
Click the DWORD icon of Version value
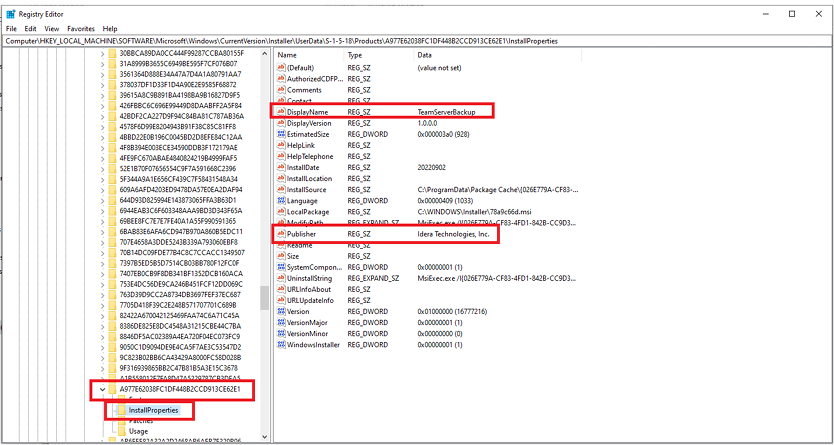pyautogui.click(x=281, y=312)
